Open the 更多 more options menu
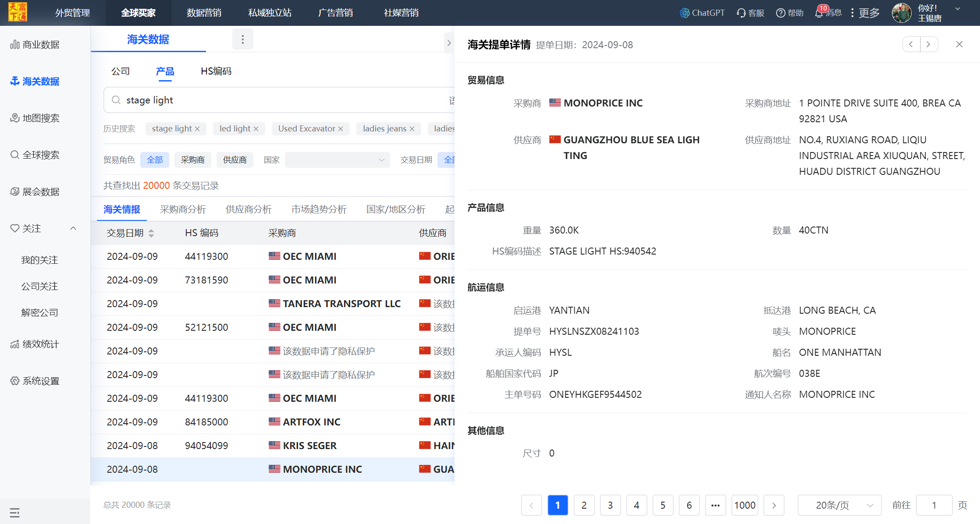The width and height of the screenshot is (980, 524). 865,13
